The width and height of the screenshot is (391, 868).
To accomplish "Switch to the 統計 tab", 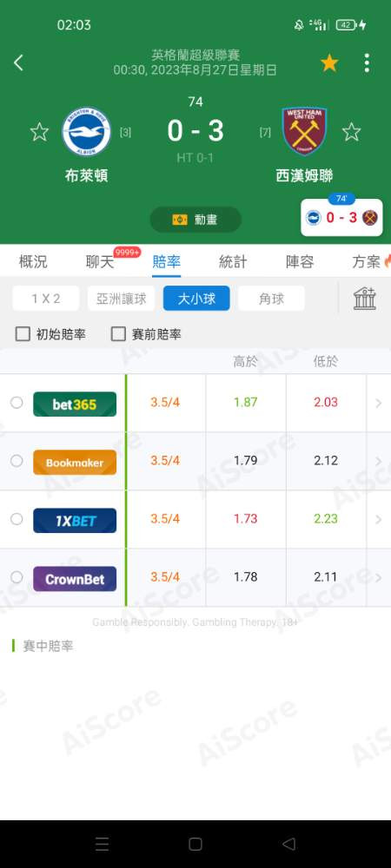I will point(233,262).
